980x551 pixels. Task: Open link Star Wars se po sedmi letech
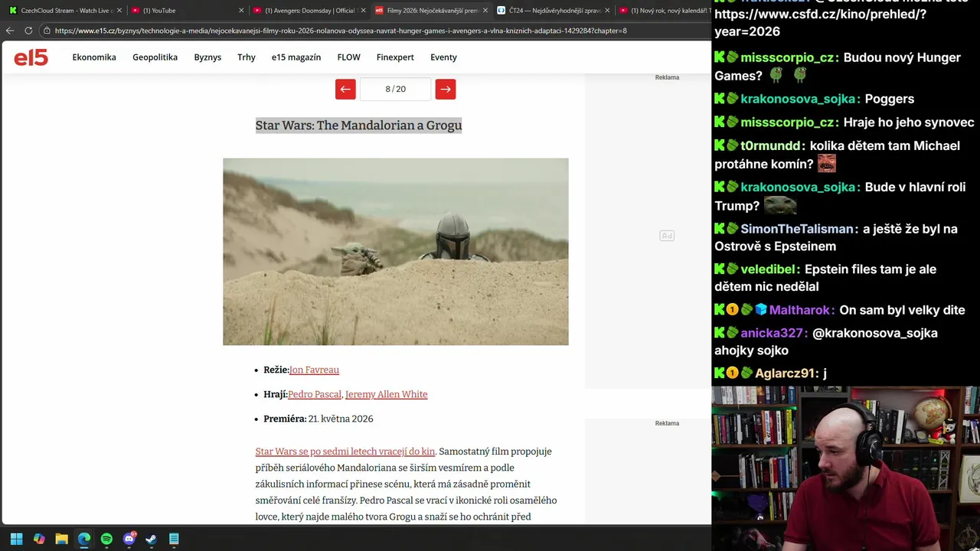tap(345, 452)
